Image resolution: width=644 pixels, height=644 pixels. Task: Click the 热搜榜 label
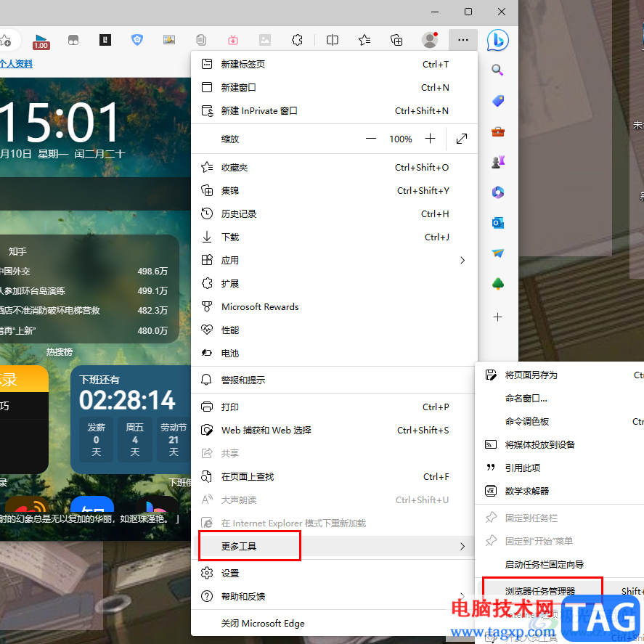(x=60, y=352)
